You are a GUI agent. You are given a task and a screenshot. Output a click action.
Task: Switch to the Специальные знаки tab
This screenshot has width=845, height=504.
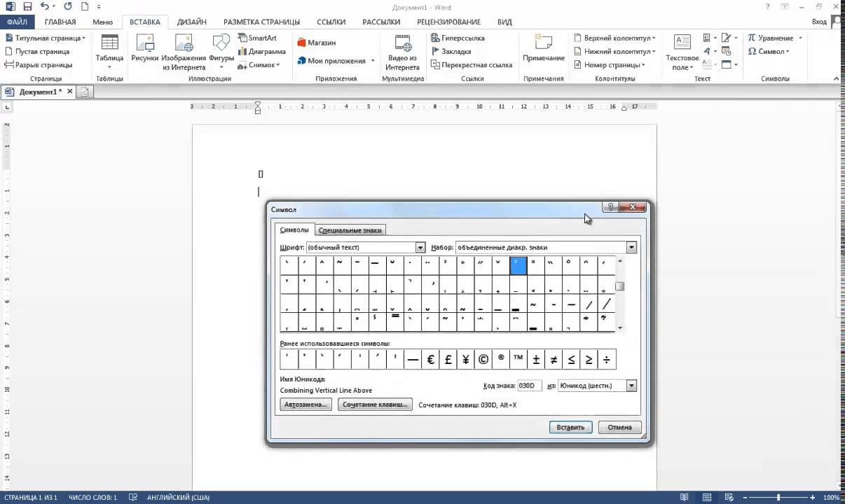click(x=350, y=230)
